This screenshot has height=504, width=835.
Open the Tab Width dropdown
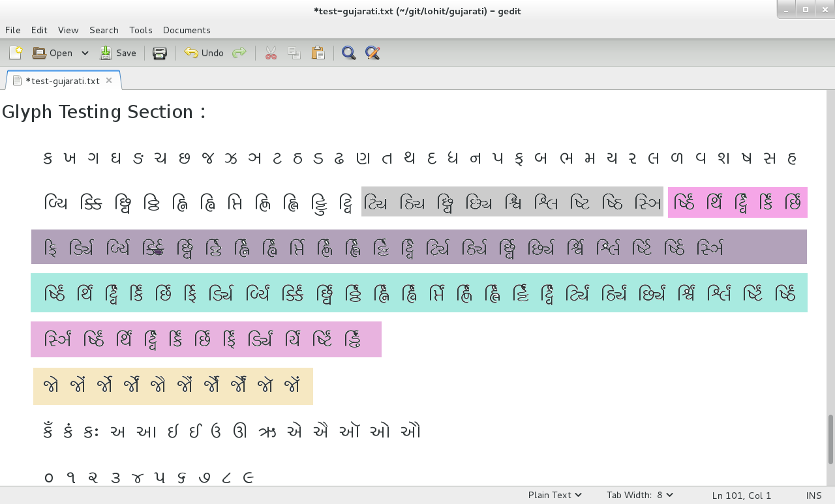pos(640,495)
